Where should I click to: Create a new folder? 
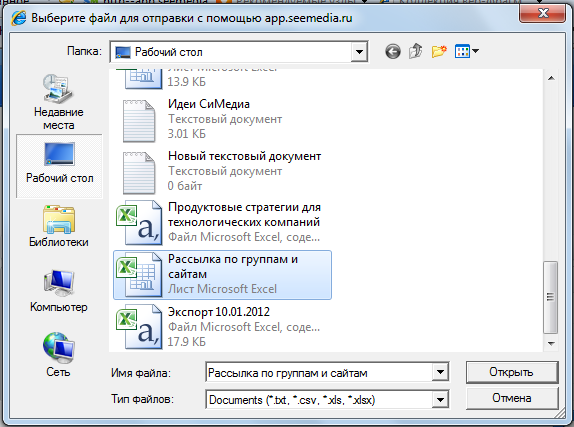pos(439,51)
